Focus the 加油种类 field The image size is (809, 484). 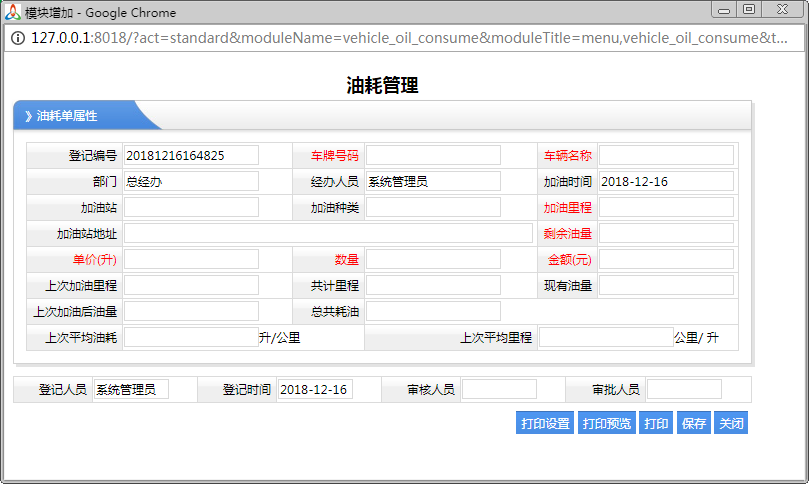coord(433,207)
